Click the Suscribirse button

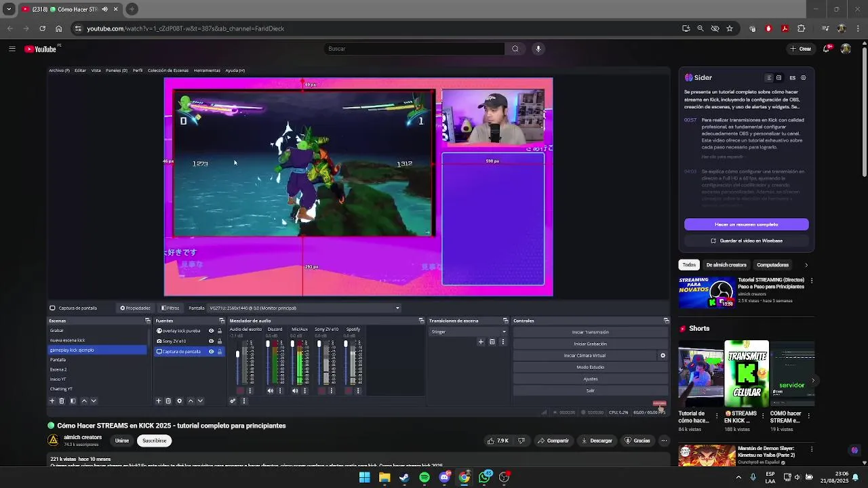(x=154, y=441)
